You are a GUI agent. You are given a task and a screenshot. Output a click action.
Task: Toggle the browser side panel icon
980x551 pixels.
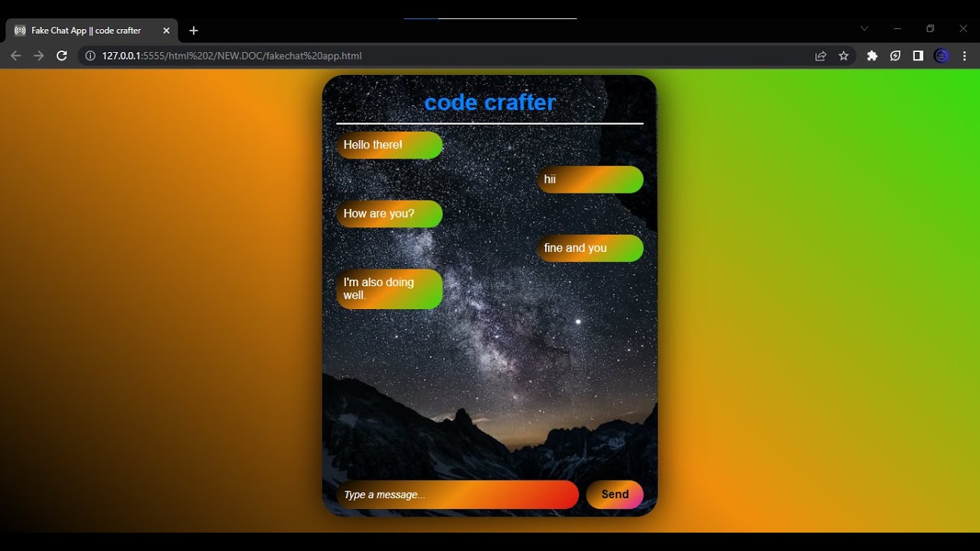click(x=918, y=56)
